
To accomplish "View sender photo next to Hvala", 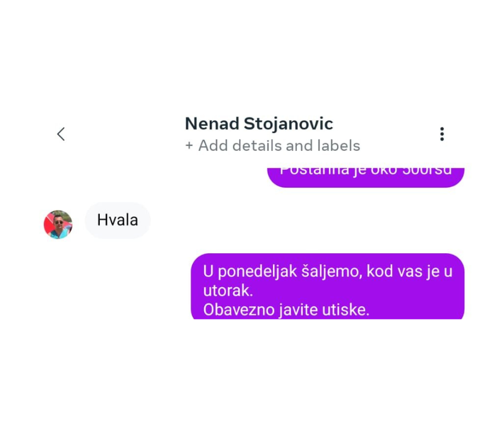I will [58, 224].
